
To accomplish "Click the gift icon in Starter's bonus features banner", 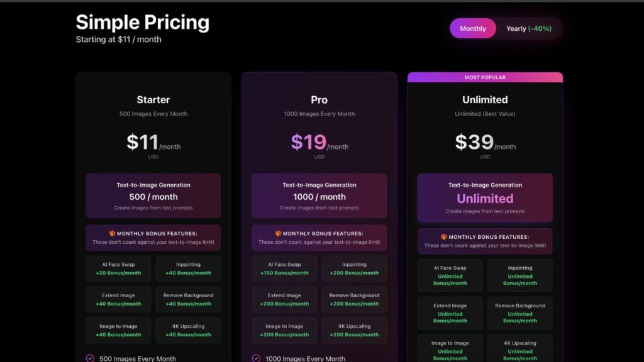I will (112, 233).
